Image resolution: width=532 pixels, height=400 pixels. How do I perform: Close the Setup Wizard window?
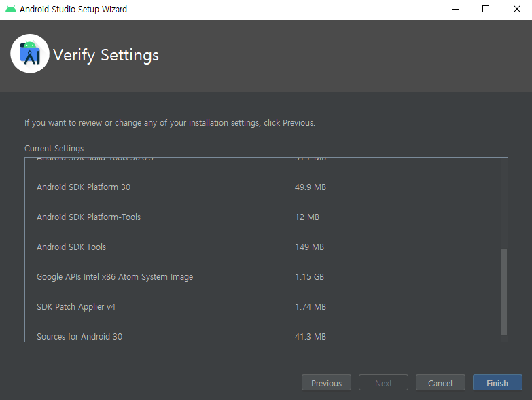[x=517, y=9]
